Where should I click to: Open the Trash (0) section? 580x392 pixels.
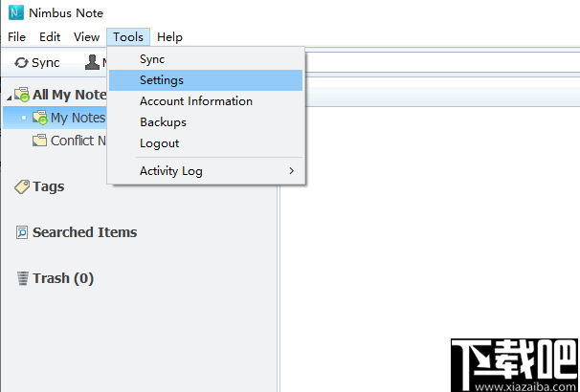56,278
